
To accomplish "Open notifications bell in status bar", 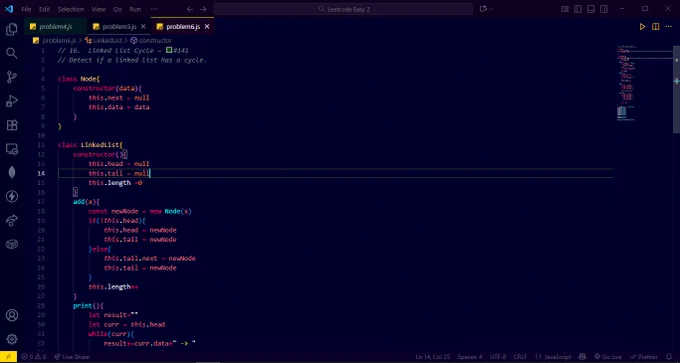I will 669,356.
